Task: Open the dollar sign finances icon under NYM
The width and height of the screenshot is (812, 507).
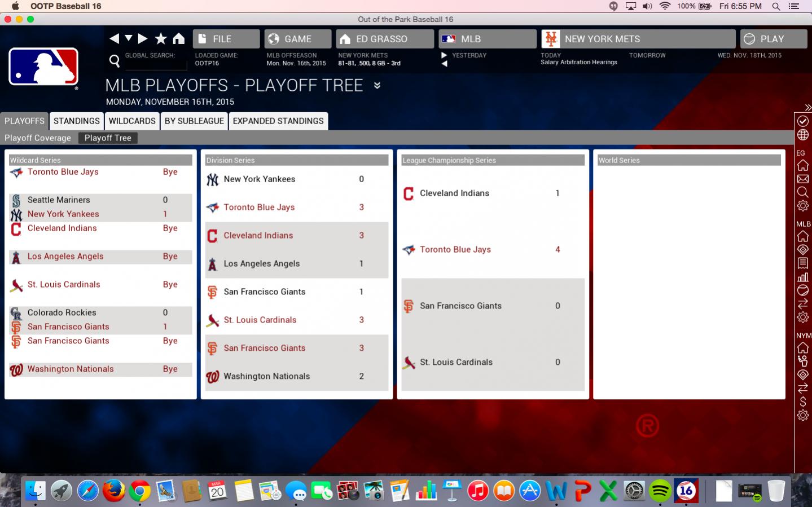Action: point(803,402)
